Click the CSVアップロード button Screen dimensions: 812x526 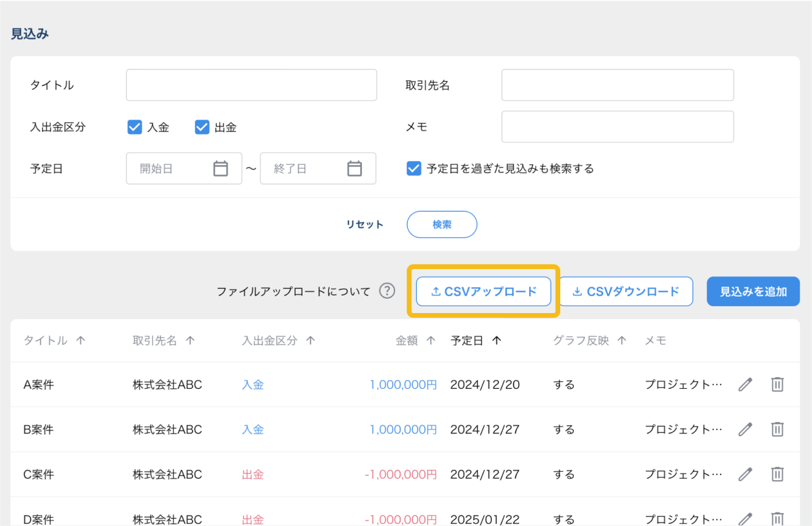(x=483, y=291)
